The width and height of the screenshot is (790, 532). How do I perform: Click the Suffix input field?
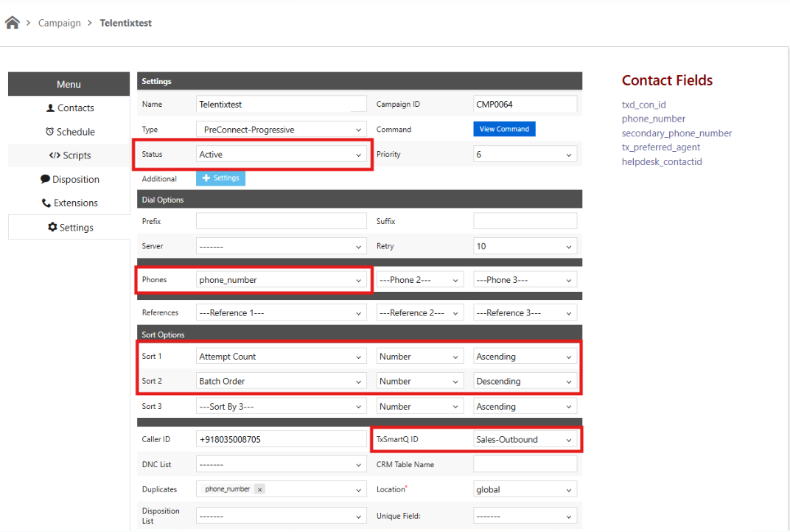pos(525,221)
